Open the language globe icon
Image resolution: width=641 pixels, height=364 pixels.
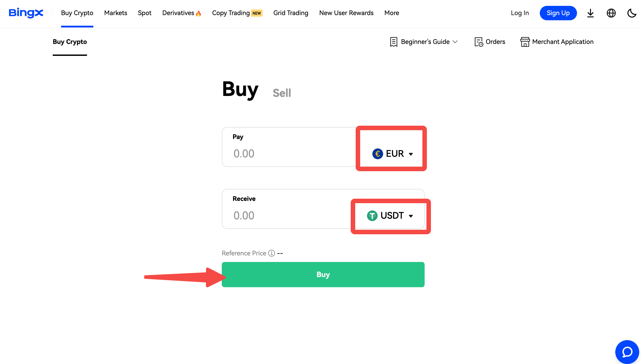tap(611, 13)
